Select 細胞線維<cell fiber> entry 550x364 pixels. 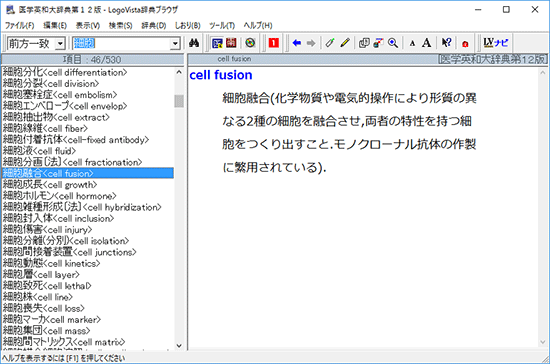coord(45,129)
